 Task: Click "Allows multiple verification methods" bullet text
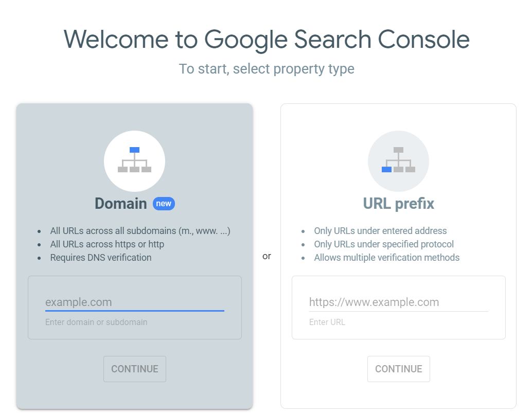[387, 258]
